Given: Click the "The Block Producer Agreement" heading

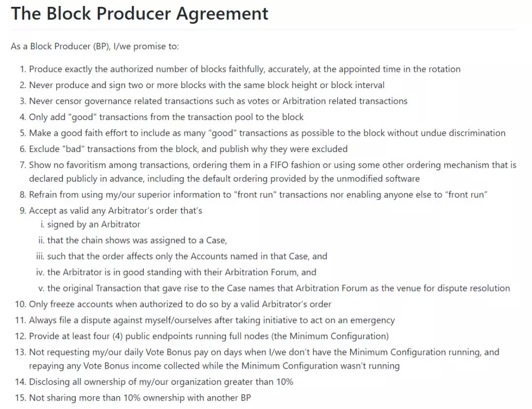Looking at the screenshot, I should click(x=139, y=13).
